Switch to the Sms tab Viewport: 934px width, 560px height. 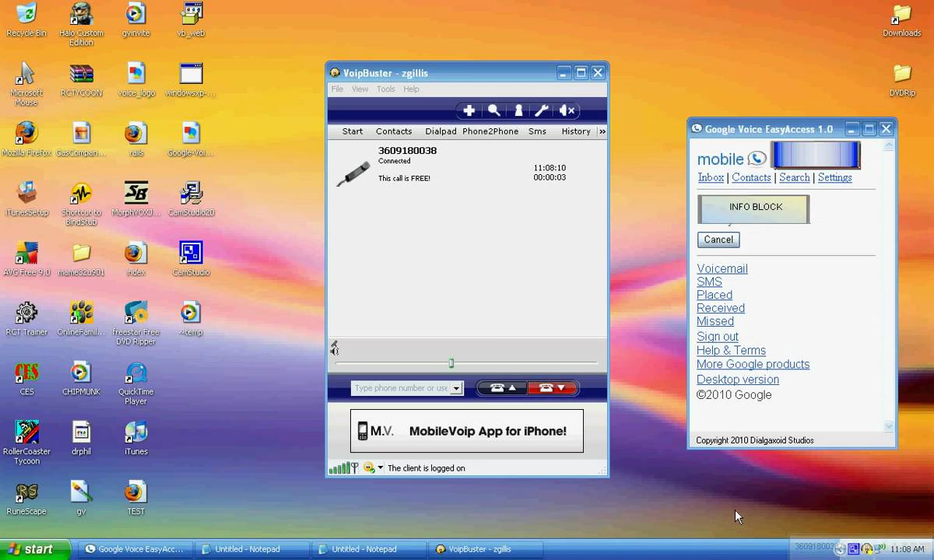(x=537, y=131)
